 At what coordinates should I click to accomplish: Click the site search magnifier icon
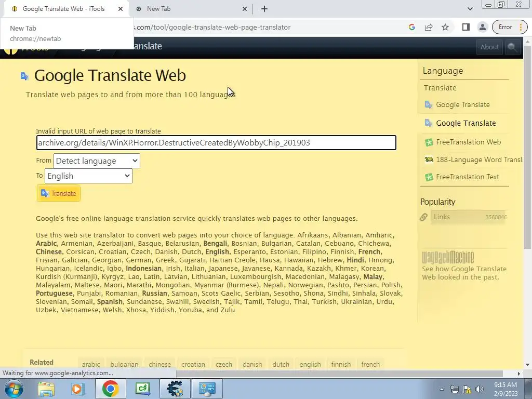click(512, 47)
